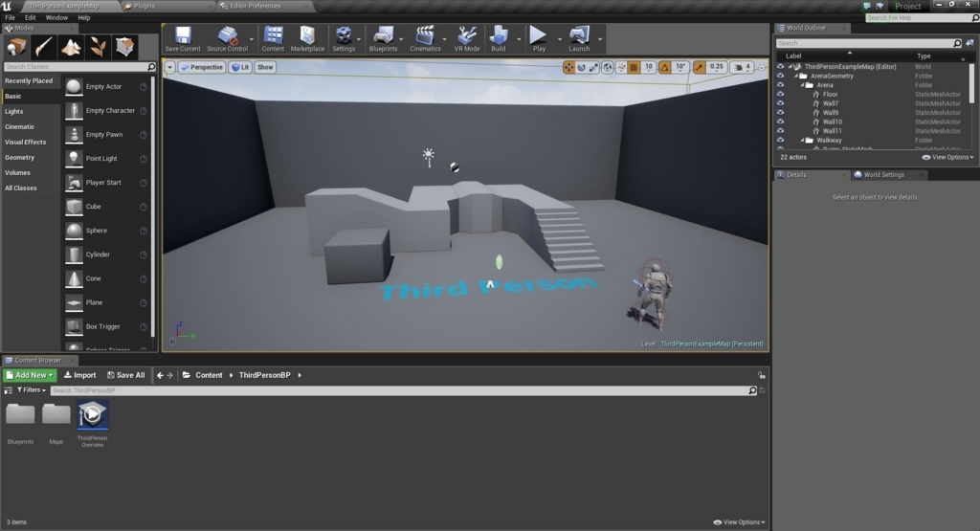
Task: Open Content Browser View Options
Action: coord(739,522)
